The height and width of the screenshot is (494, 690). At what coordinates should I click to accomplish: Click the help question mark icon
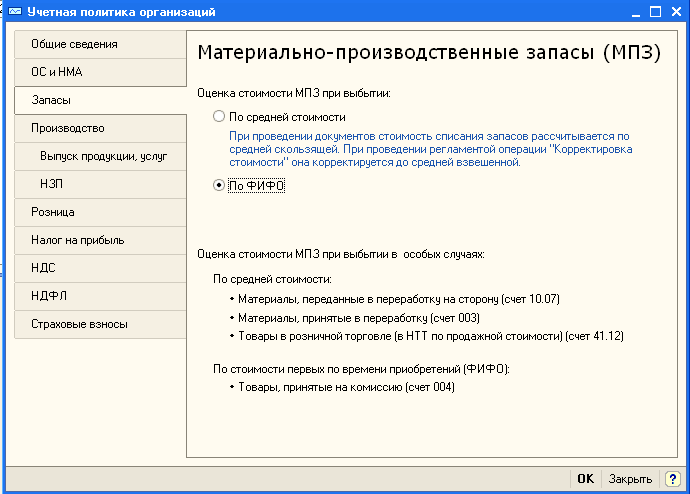673,479
